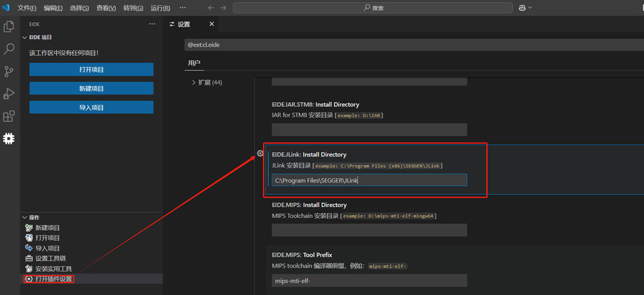Click the MIPS Tool Prefix input field
The height and width of the screenshot is (295, 644).
click(x=369, y=281)
